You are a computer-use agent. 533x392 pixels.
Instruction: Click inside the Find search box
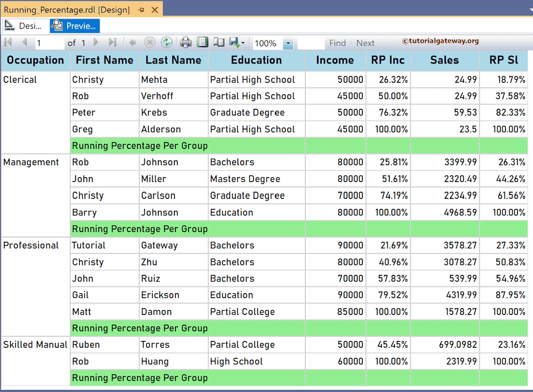(x=311, y=43)
